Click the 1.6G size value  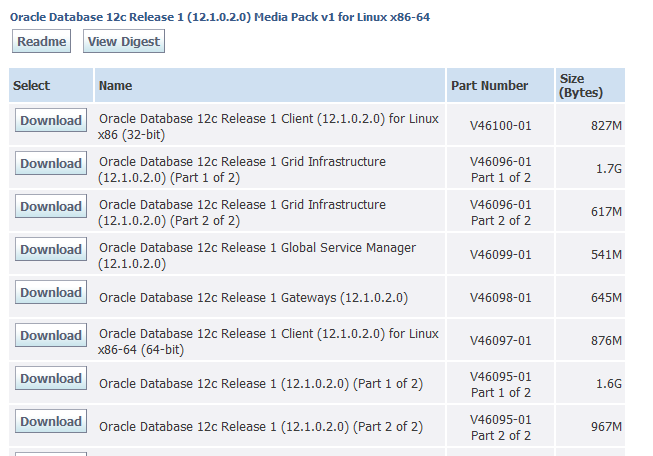pos(609,384)
